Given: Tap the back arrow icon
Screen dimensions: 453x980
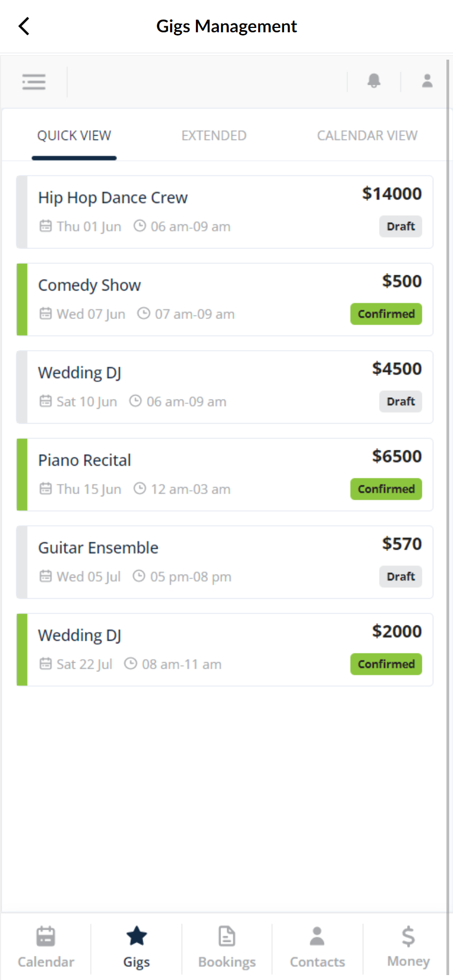Looking at the screenshot, I should coord(24,26).
